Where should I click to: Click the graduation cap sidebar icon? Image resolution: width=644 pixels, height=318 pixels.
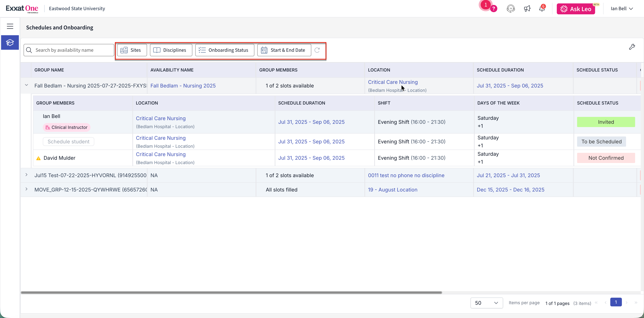tap(10, 42)
